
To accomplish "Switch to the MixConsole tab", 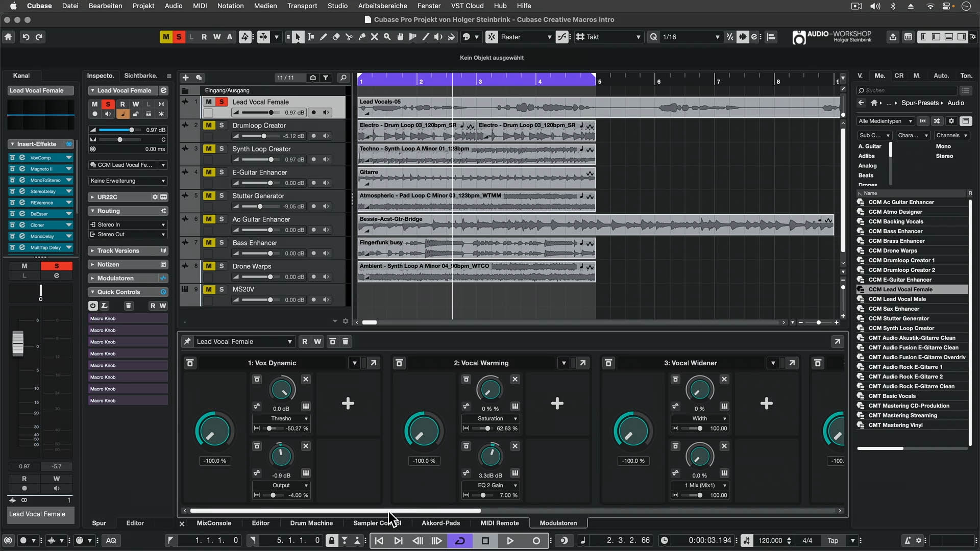I will coord(214,523).
